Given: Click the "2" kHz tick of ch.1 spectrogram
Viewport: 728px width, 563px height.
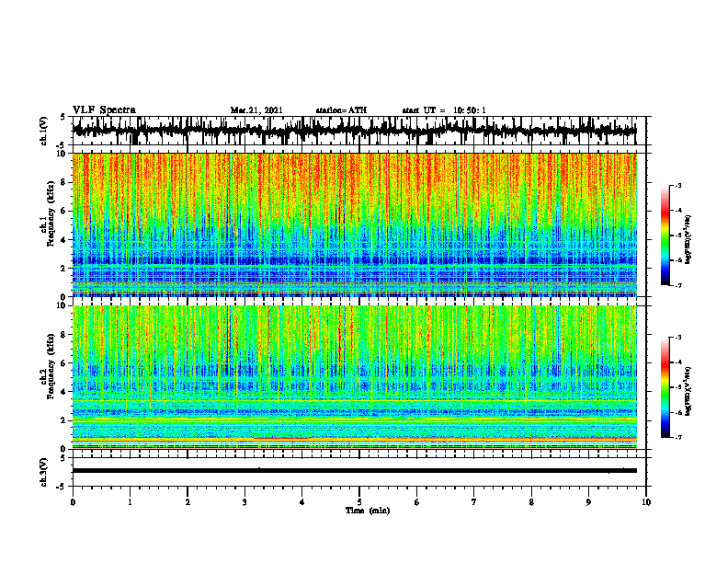Looking at the screenshot, I should (x=63, y=269).
